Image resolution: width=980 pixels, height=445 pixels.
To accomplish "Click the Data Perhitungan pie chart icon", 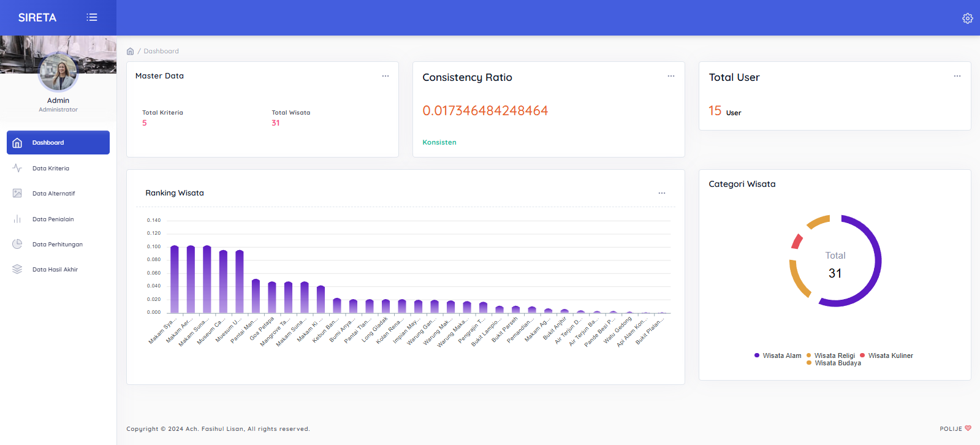I will tap(17, 244).
